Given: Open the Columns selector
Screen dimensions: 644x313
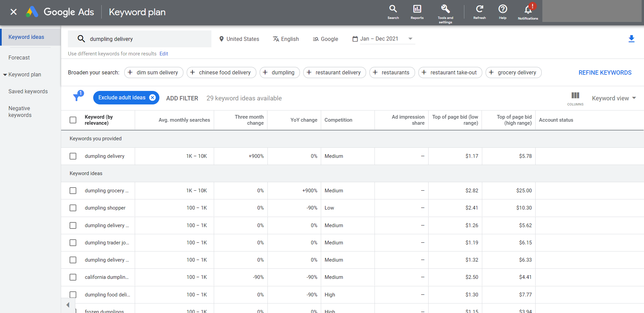Looking at the screenshot, I should [x=575, y=98].
